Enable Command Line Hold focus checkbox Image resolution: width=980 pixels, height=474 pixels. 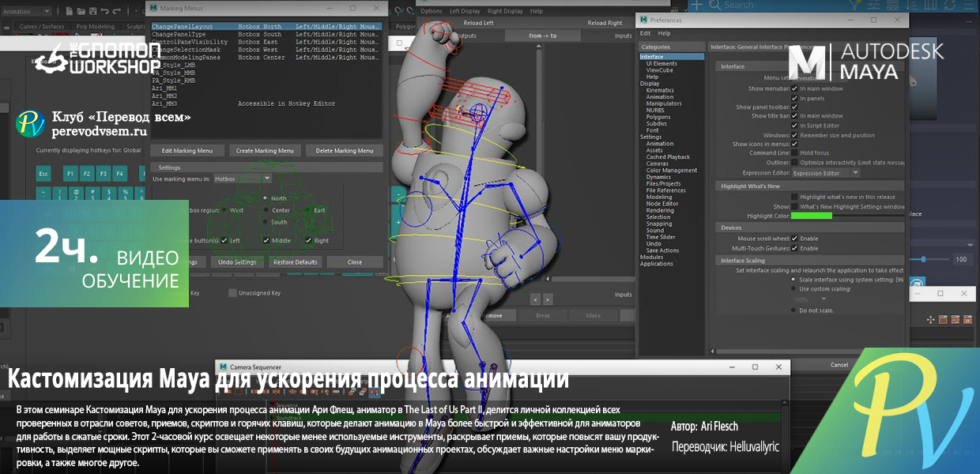tap(794, 152)
